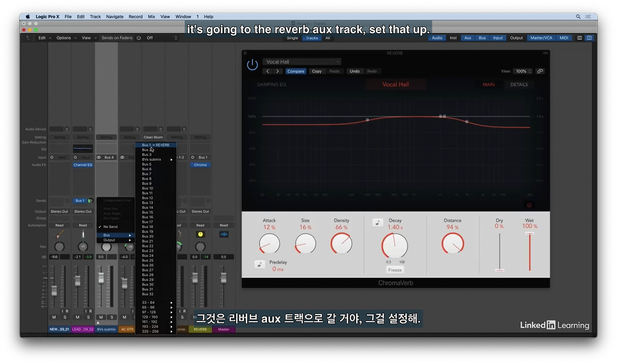Image resolution: width=617 pixels, height=364 pixels.
Task: Click the Undo button in plugin header
Action: pos(355,71)
